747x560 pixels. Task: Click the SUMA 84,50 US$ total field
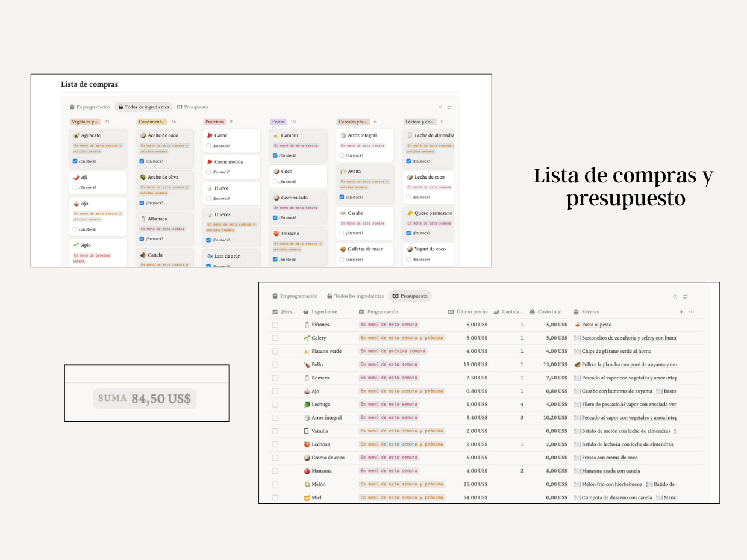tap(145, 399)
